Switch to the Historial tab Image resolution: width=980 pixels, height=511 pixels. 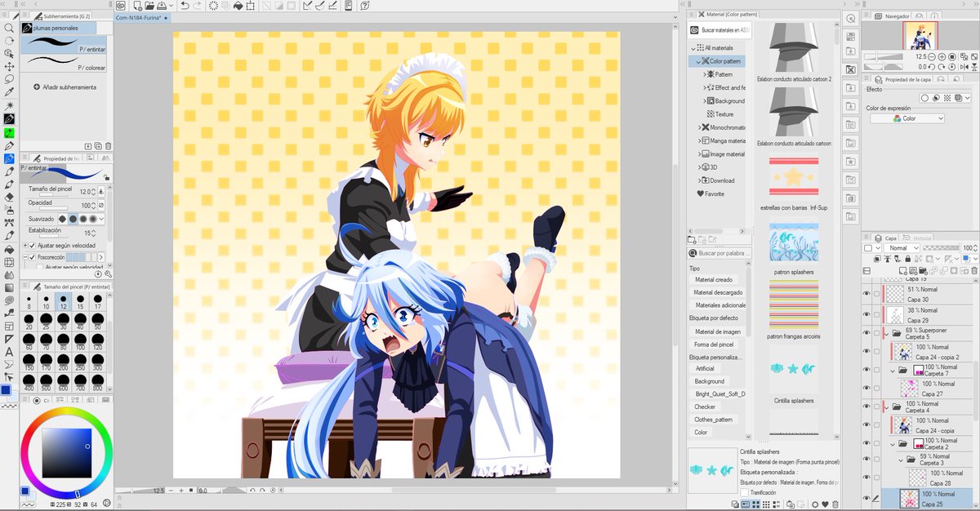click(916, 237)
